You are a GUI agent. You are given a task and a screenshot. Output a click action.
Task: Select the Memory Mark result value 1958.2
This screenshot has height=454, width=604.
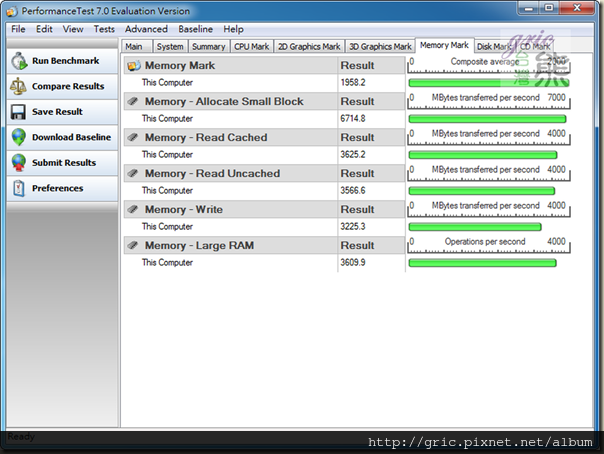(x=352, y=82)
